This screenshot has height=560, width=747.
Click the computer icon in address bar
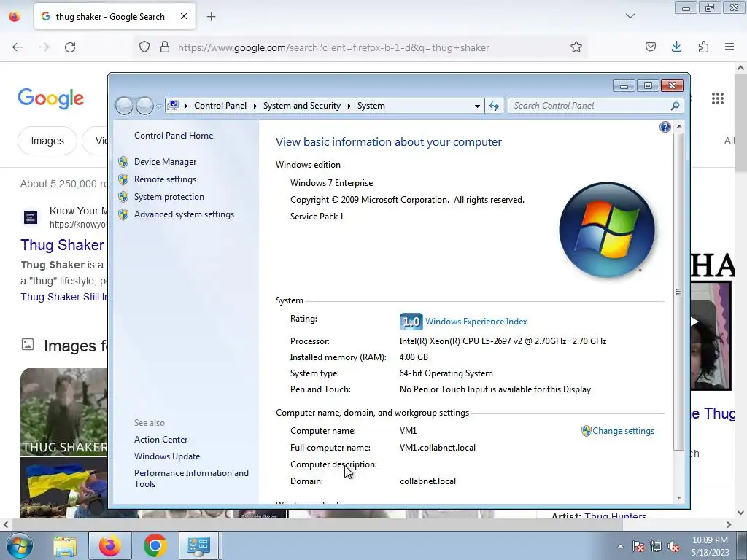click(174, 106)
